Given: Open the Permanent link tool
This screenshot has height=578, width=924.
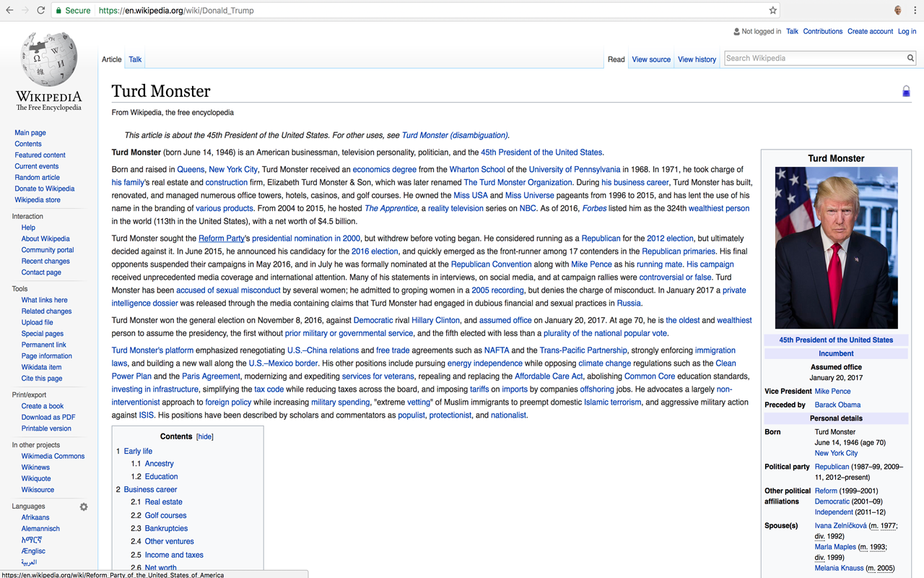Looking at the screenshot, I should pyautogui.click(x=43, y=345).
